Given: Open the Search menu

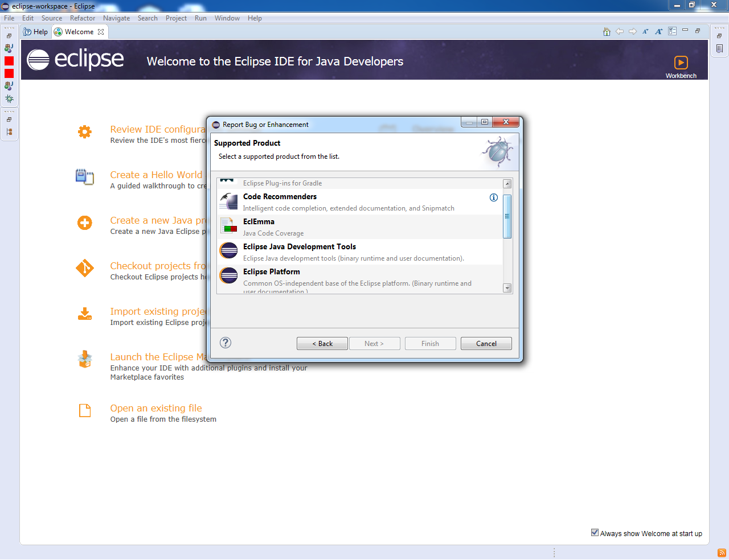Looking at the screenshot, I should pos(148,18).
